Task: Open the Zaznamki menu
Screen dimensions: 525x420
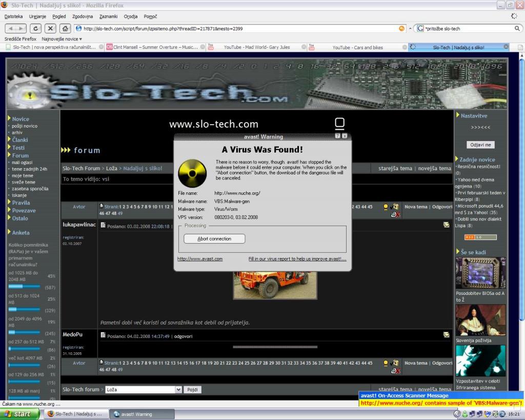Action: tap(108, 16)
